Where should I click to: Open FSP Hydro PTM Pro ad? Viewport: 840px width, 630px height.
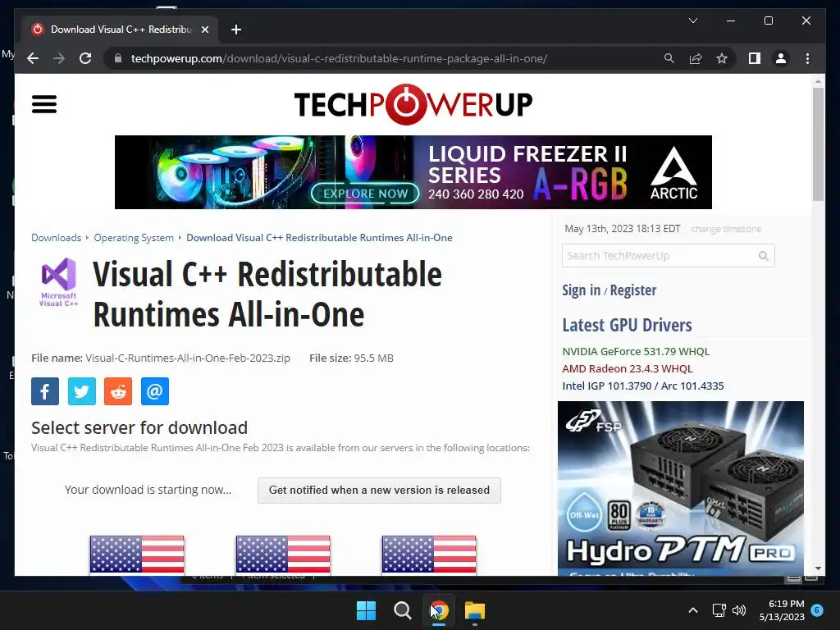(x=680, y=489)
